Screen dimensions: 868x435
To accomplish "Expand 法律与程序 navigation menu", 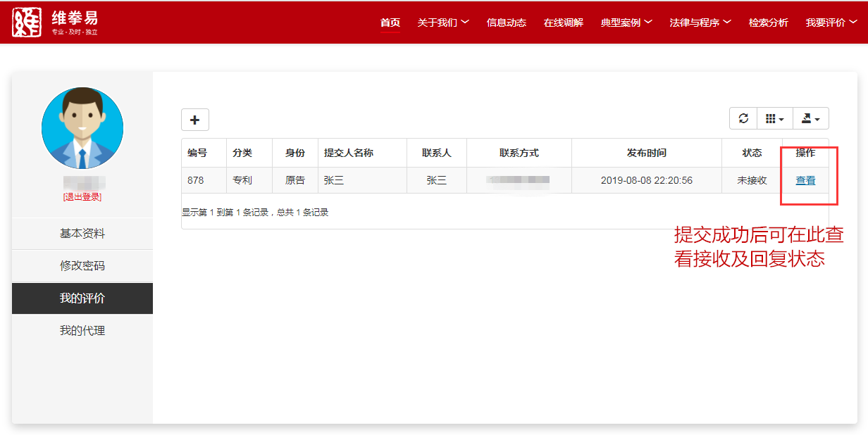I will (700, 23).
